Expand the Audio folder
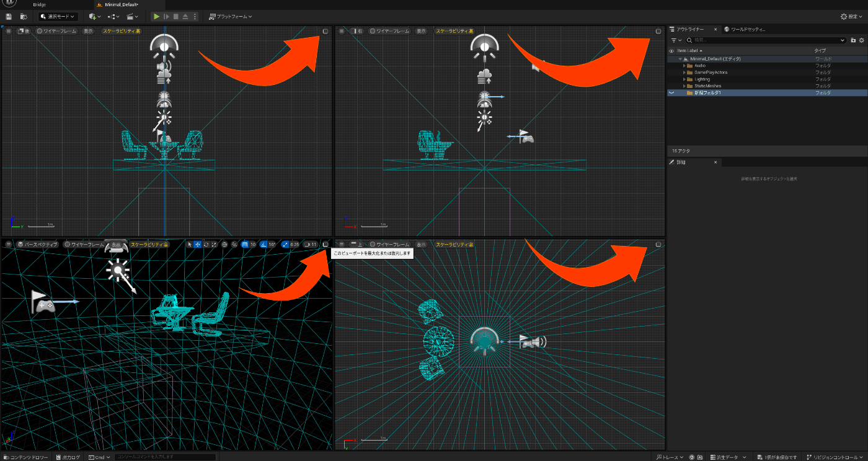Screen dimensions: 868x461 (x=684, y=66)
